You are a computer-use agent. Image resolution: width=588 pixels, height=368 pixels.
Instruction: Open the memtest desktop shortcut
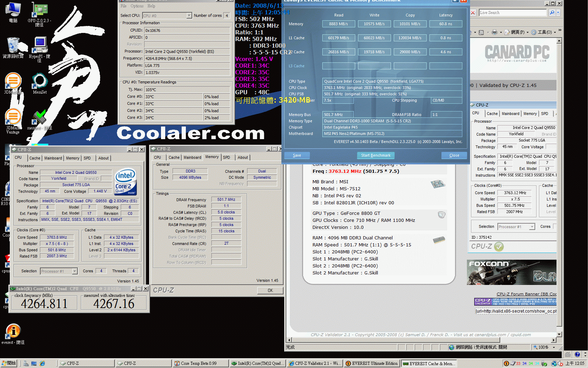[x=40, y=120]
